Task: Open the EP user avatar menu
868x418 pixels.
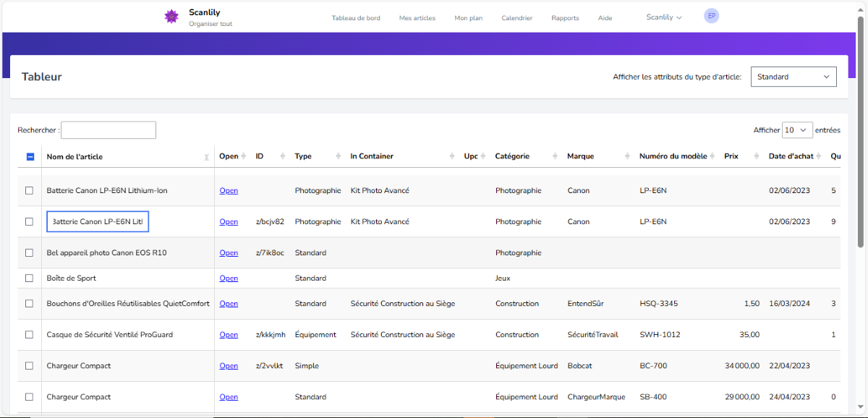Action: point(711,16)
